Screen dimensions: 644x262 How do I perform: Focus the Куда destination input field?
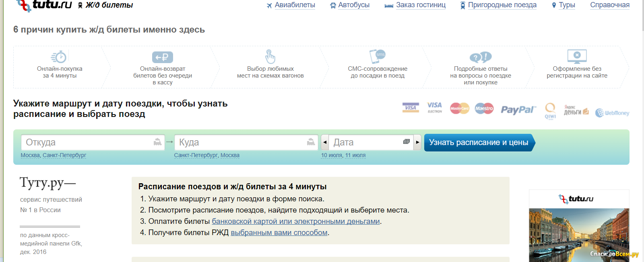pos(242,142)
